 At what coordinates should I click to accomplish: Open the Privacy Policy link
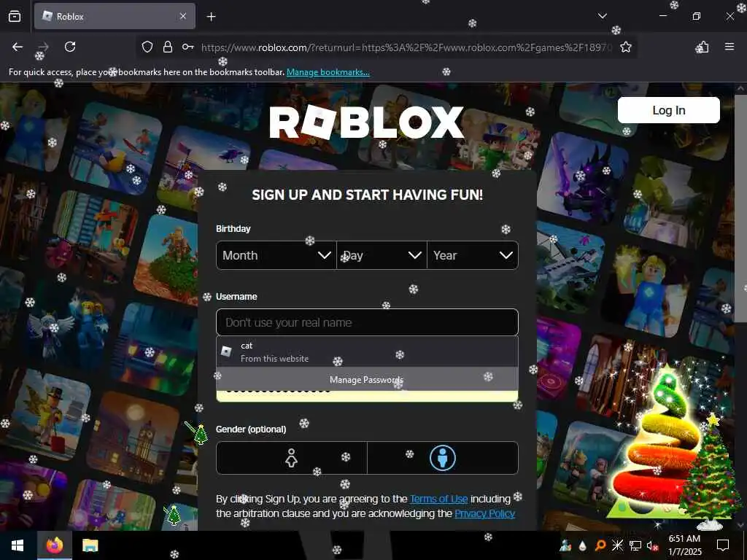click(484, 513)
